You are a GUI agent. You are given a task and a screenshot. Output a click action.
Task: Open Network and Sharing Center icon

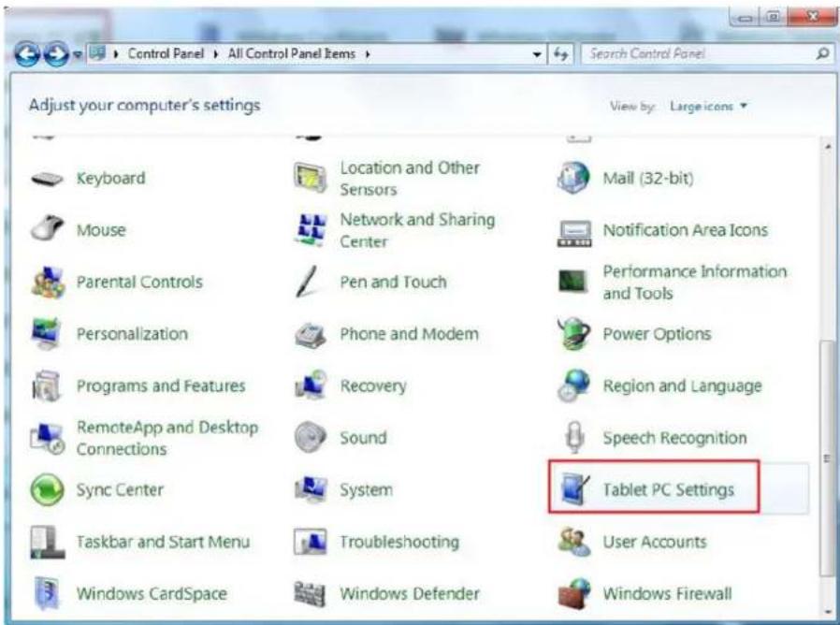(x=311, y=230)
